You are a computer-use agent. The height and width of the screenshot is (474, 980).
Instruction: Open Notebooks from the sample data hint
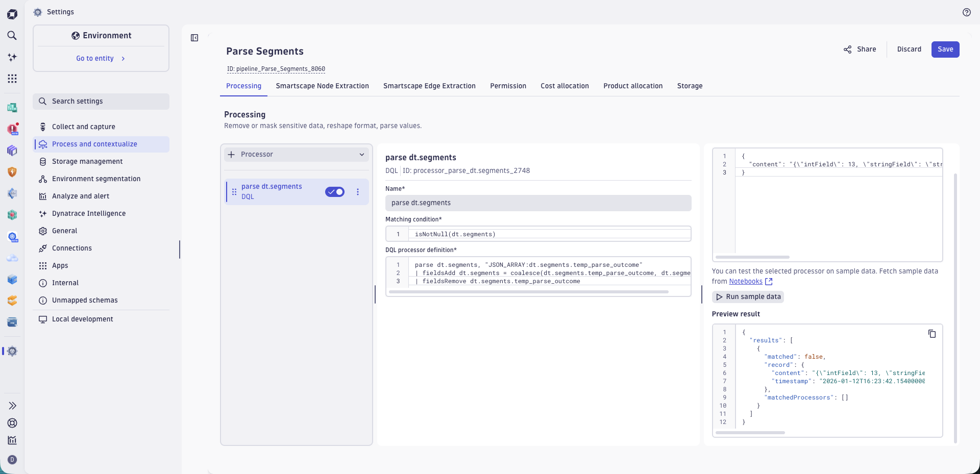coord(746,281)
